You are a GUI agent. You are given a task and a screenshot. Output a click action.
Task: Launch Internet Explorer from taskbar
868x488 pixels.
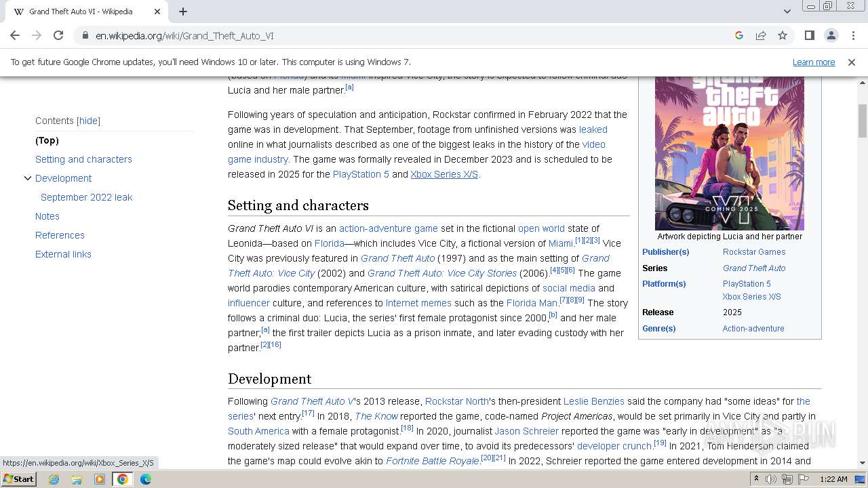(x=54, y=479)
